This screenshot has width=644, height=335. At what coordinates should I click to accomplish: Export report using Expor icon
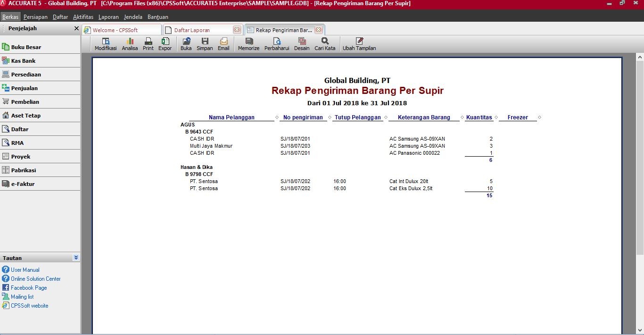[165, 44]
